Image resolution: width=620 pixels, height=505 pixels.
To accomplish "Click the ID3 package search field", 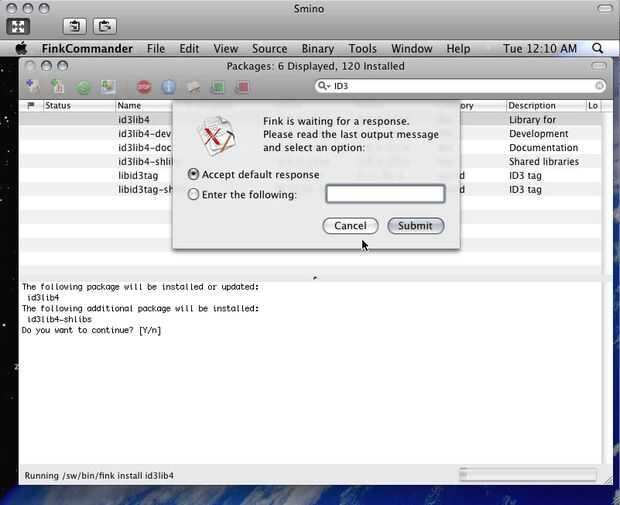I will point(461,86).
